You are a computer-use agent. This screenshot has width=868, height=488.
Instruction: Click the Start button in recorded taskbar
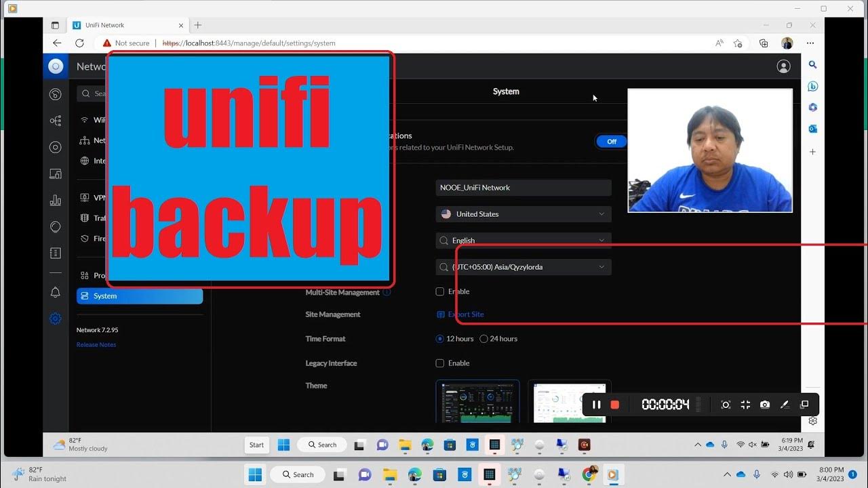[x=256, y=445]
